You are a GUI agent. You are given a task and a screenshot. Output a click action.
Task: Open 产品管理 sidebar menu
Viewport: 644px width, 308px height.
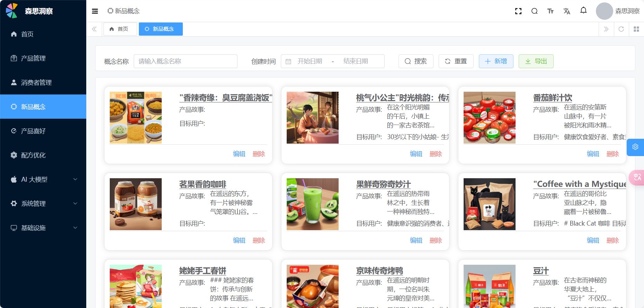tap(43, 58)
